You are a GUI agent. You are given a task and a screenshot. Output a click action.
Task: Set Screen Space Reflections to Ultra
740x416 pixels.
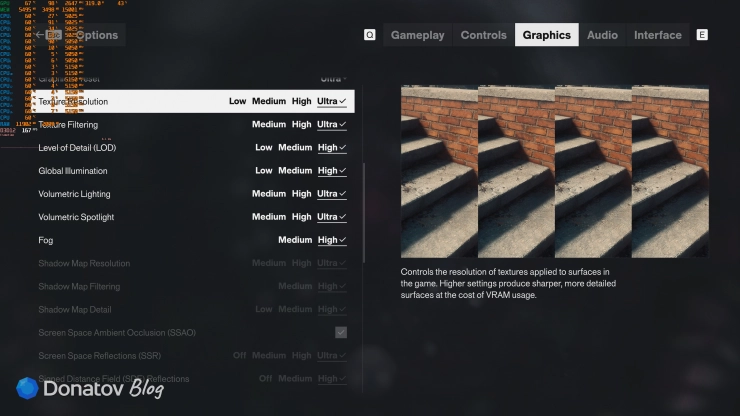click(x=331, y=356)
